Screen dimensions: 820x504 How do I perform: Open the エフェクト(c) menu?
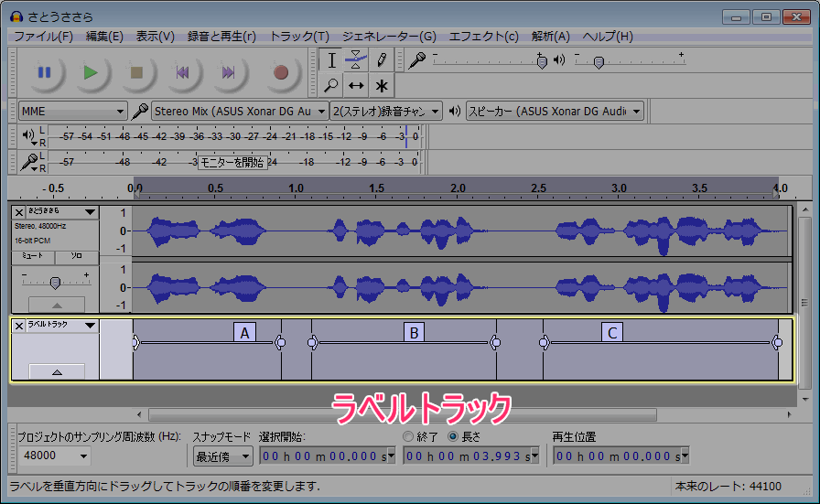pos(483,36)
